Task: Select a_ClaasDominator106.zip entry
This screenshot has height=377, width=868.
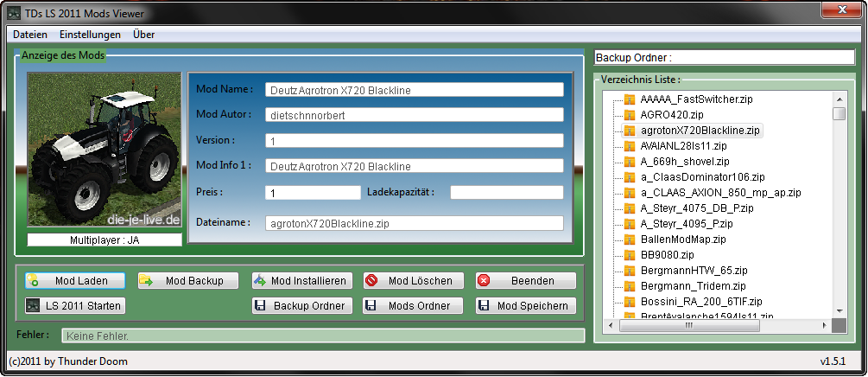Action: (x=702, y=177)
